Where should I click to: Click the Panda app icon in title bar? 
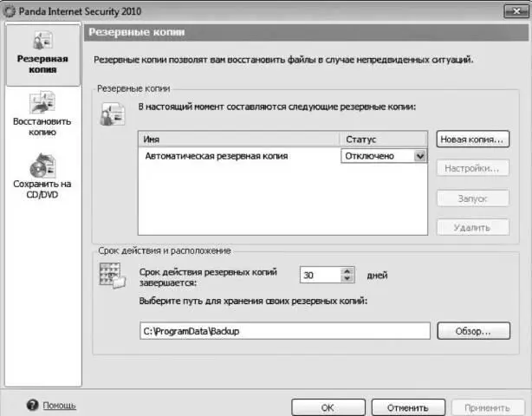tap(10, 11)
